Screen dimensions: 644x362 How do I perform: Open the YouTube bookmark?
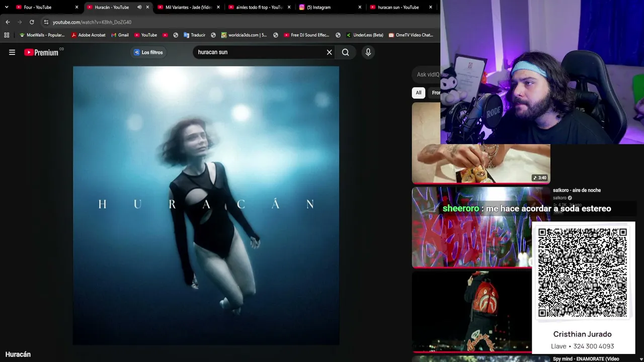coord(145,35)
